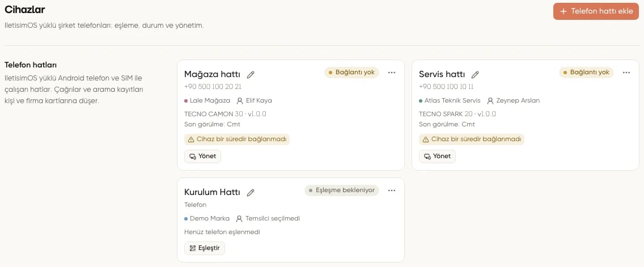Rename Kurulum Hattı using its pencil icon
Viewport: 644px width, 267px height.
coord(251,192)
